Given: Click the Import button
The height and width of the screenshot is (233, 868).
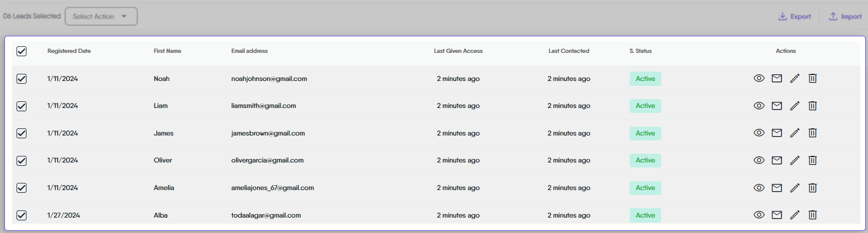Looking at the screenshot, I should [845, 17].
